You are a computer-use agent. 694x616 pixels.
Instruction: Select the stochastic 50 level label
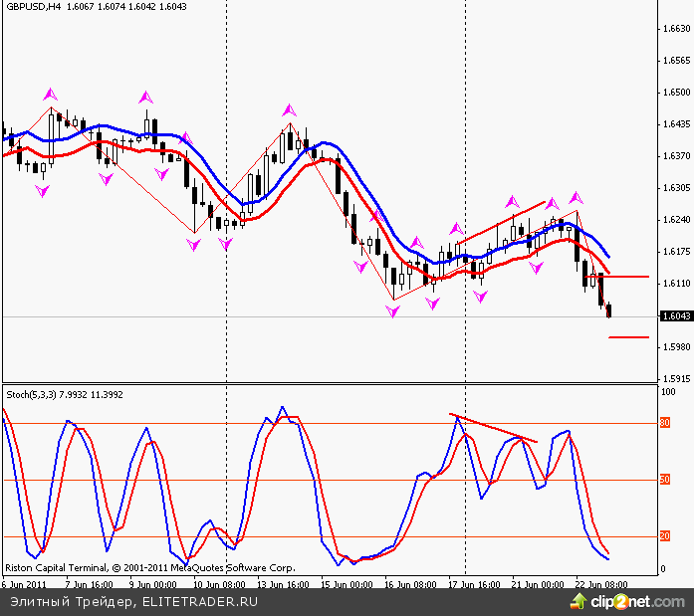coord(664,481)
